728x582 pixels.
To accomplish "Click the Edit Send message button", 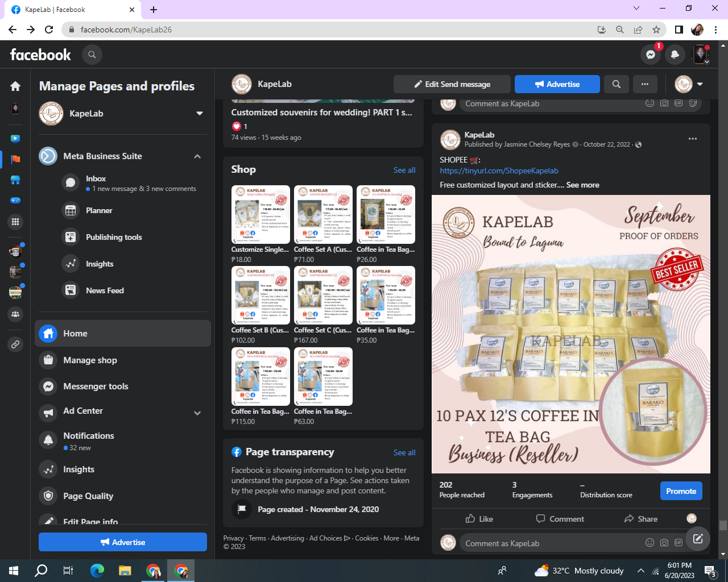I will pos(452,84).
